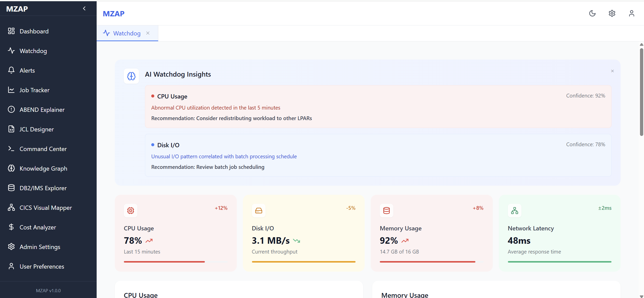Select ABEND Explainer in the sidebar

(42, 110)
